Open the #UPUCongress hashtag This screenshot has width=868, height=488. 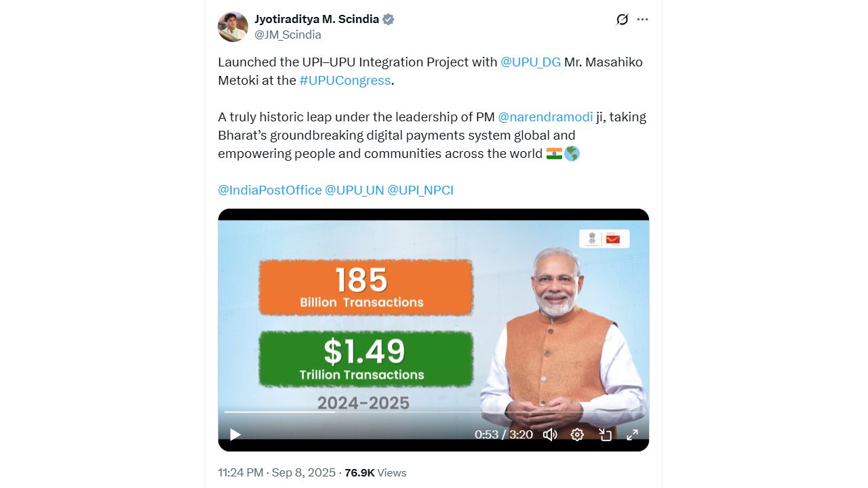click(x=345, y=80)
